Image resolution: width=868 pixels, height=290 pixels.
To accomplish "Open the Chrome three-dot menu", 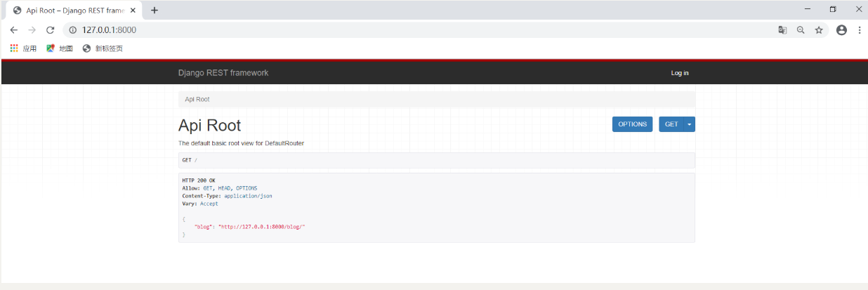I will (x=860, y=30).
